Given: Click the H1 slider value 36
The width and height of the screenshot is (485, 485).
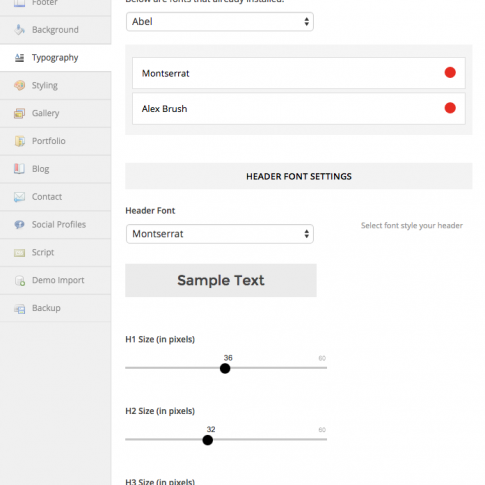Looking at the screenshot, I should tap(228, 358).
